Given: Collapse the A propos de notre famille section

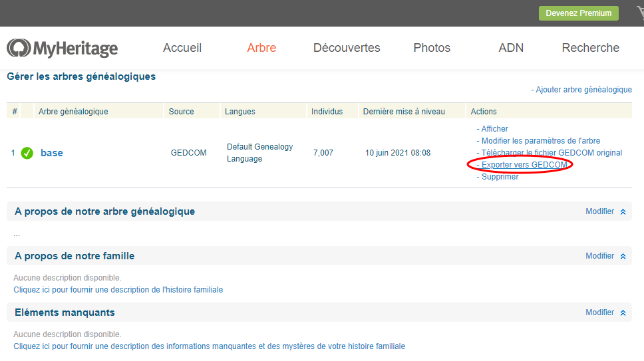Looking at the screenshot, I should [x=623, y=256].
